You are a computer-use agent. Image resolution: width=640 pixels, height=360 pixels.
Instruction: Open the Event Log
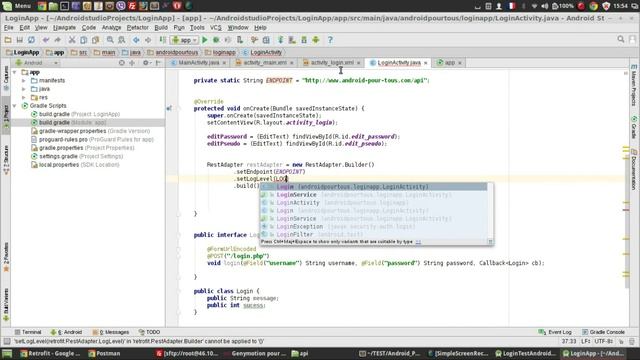pos(555,332)
